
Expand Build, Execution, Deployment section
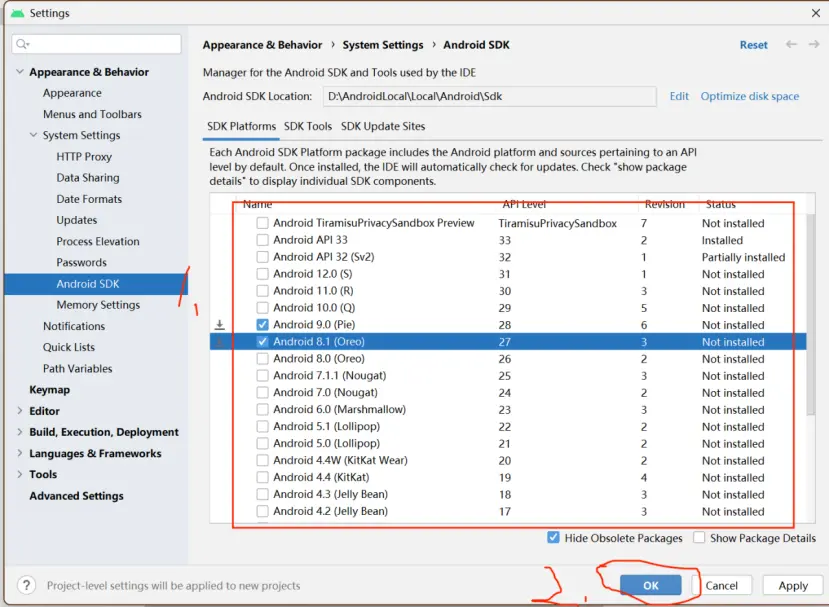point(20,432)
